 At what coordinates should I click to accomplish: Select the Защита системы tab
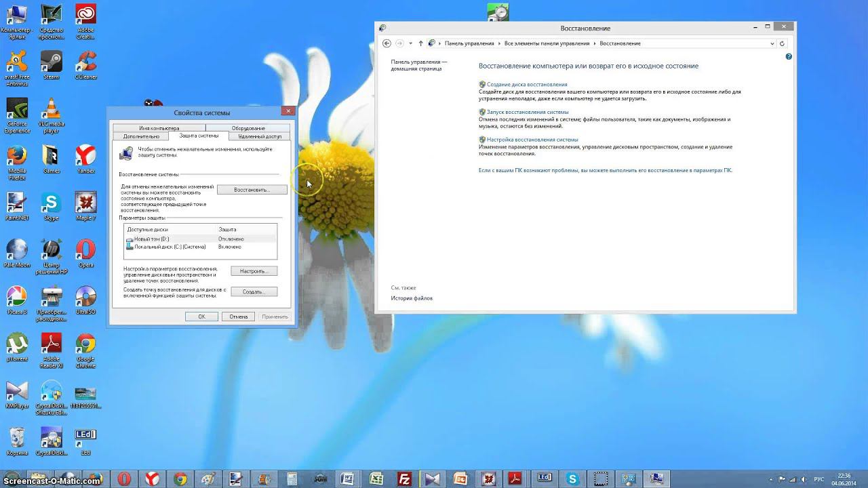coord(199,136)
